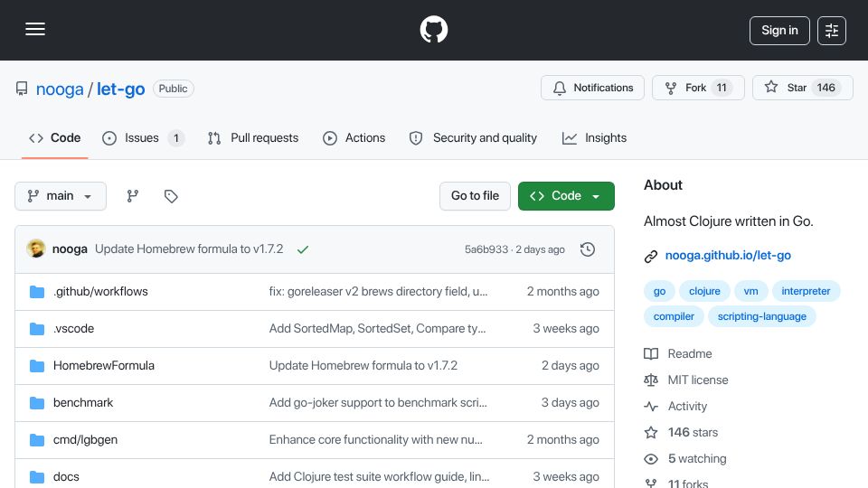
Task: Click the .vscode folder icon
Action: tap(37, 329)
